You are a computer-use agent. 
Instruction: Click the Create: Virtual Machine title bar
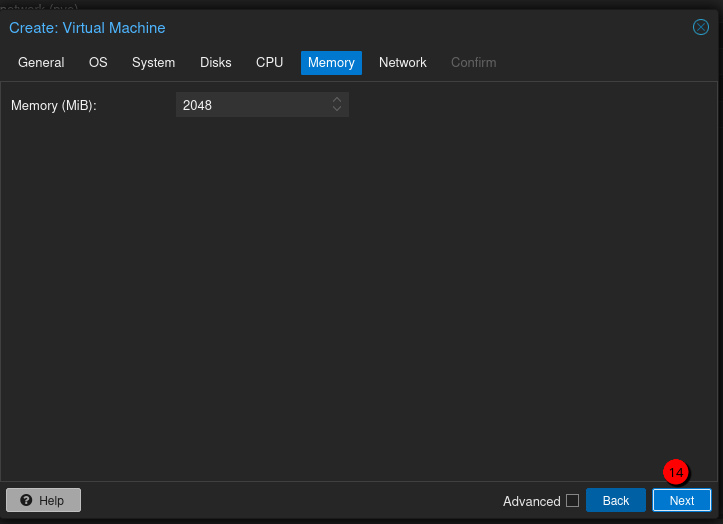pos(300,27)
